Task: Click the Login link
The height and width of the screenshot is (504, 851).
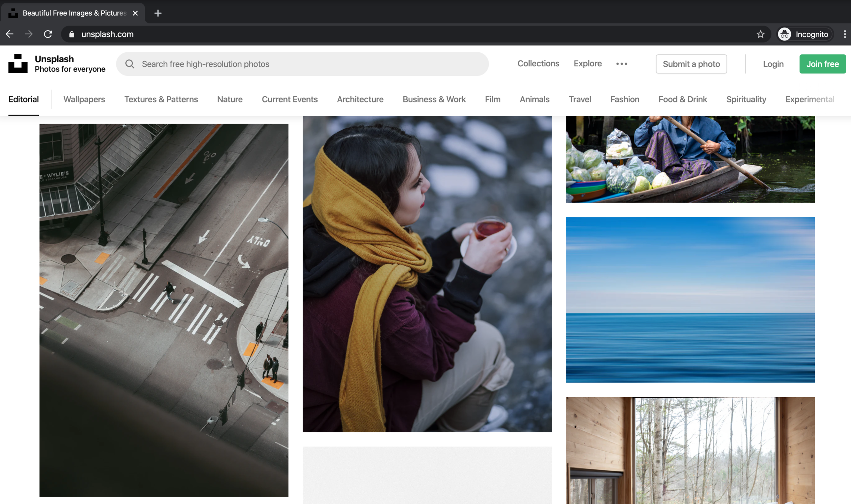Action: (x=773, y=64)
